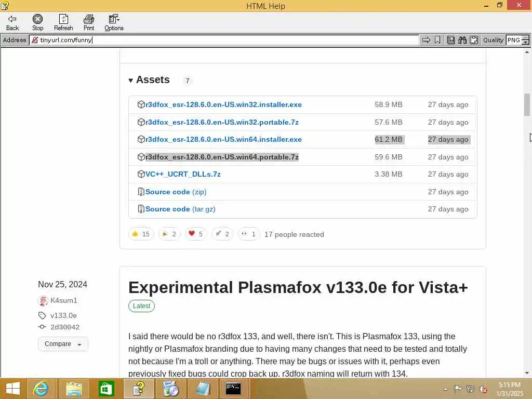532x399 pixels.
Task: Stop page loading with the Stop button
Action: coord(37,23)
